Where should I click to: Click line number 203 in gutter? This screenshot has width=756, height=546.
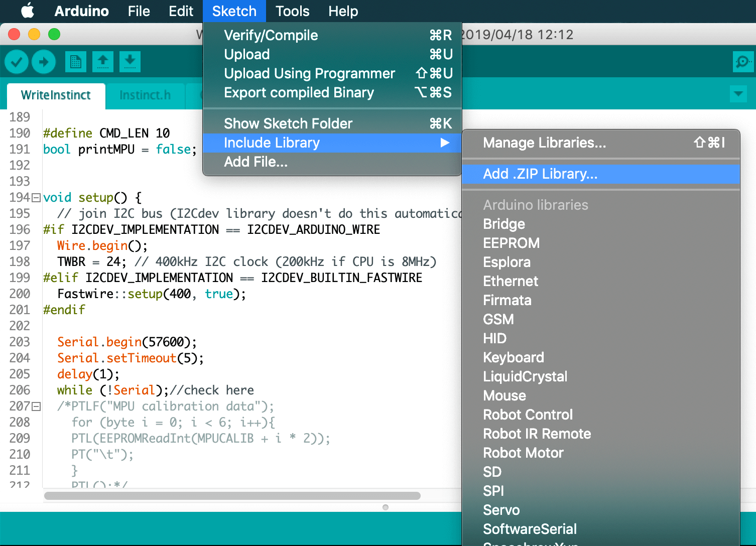click(x=20, y=342)
